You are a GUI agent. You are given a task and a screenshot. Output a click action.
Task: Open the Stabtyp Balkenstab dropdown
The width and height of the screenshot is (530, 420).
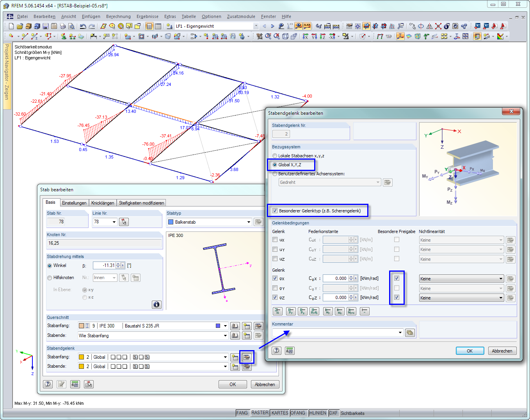(x=249, y=222)
